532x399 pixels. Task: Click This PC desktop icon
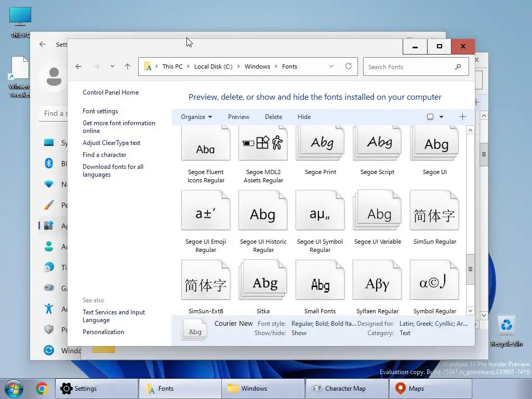(20, 22)
